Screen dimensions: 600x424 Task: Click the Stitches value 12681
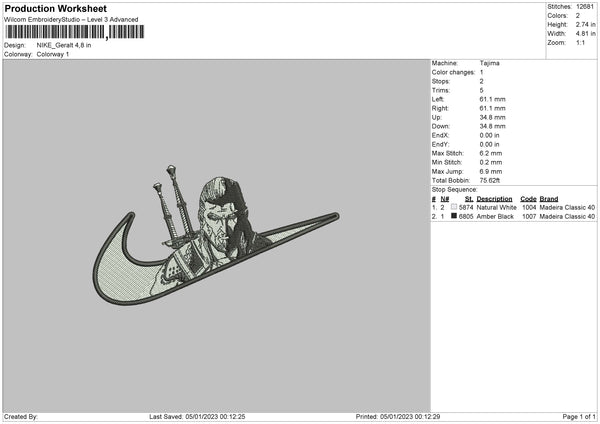click(x=585, y=7)
